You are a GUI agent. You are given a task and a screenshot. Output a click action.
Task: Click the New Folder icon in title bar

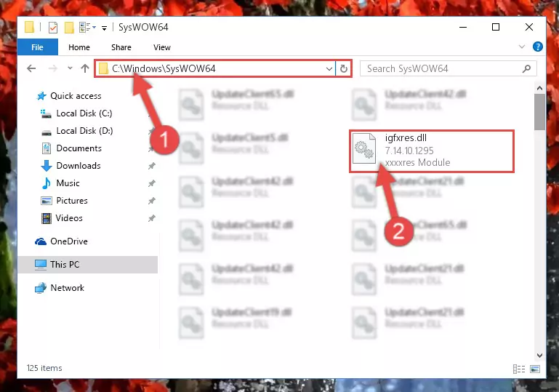point(69,27)
